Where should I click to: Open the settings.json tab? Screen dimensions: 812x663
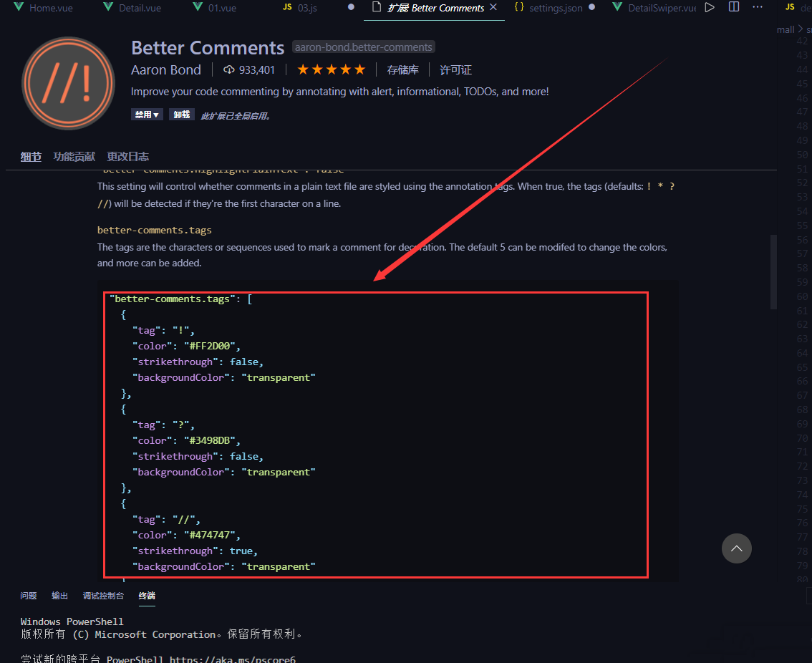click(555, 8)
